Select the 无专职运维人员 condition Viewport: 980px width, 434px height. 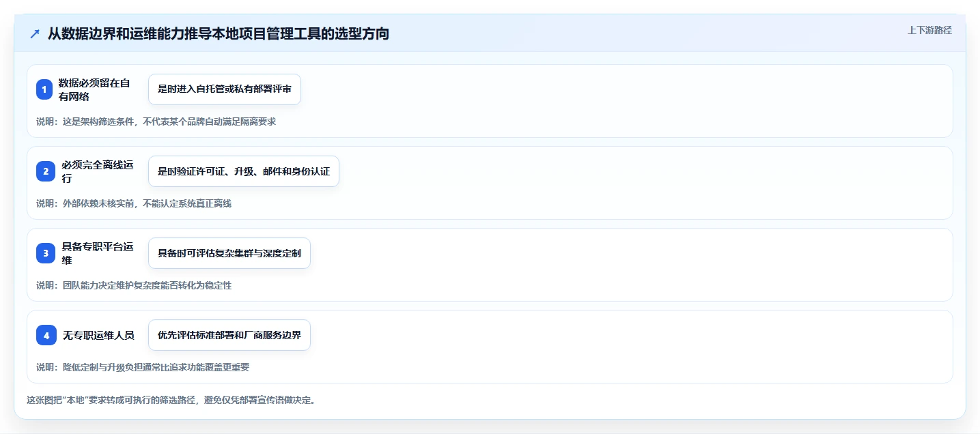98,335
